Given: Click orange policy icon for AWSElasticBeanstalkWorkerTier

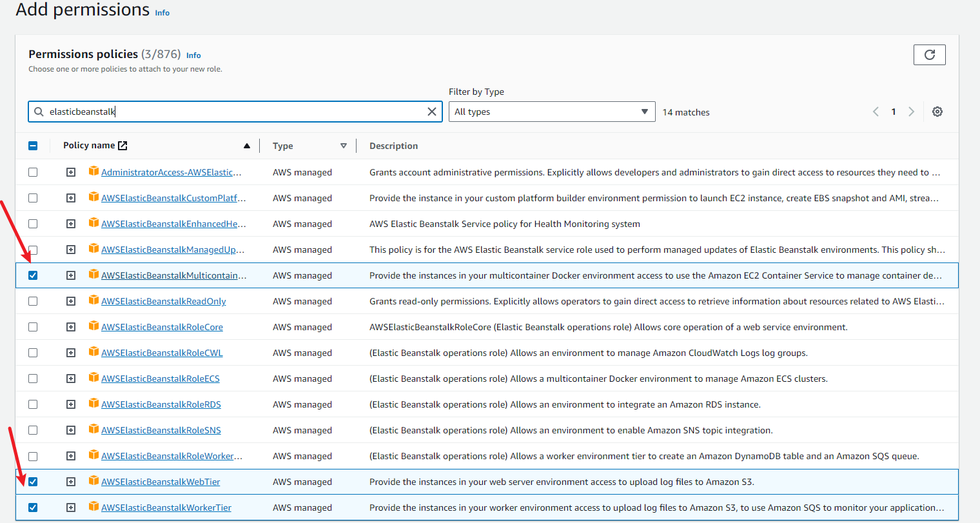Looking at the screenshot, I should click(93, 506).
